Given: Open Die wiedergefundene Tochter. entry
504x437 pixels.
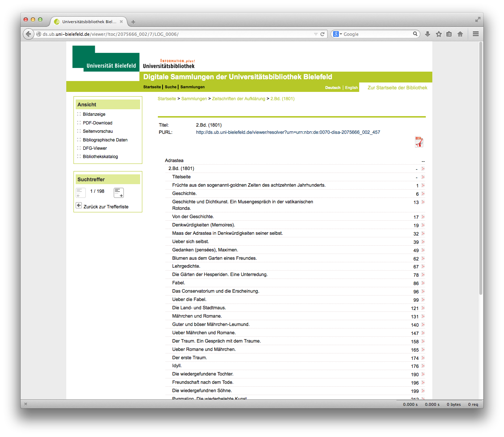Looking at the screenshot, I should [x=203, y=374].
